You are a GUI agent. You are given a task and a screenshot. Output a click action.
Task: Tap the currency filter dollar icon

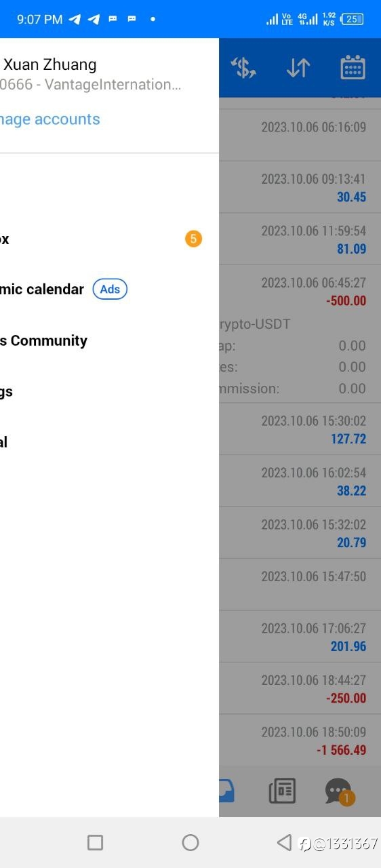click(243, 68)
